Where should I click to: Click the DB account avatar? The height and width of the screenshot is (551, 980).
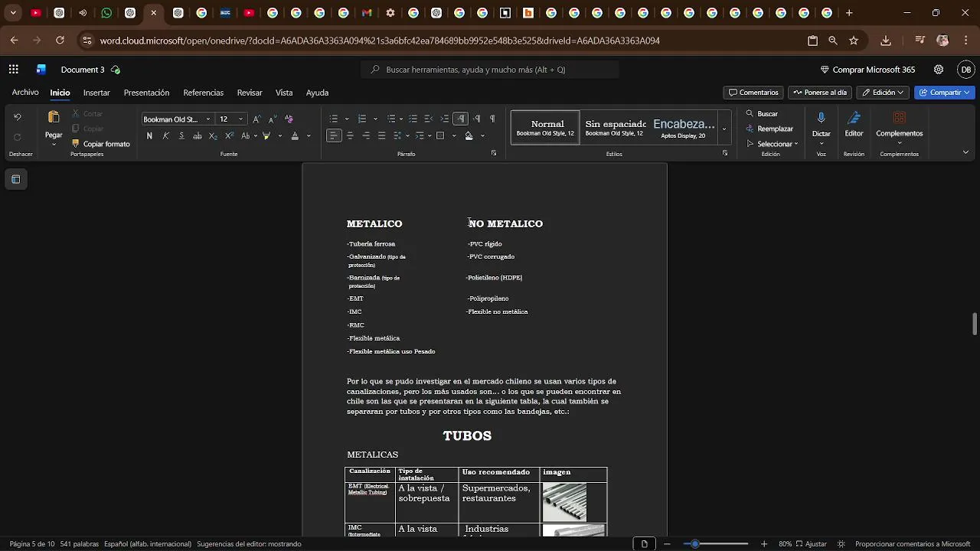(x=965, y=70)
